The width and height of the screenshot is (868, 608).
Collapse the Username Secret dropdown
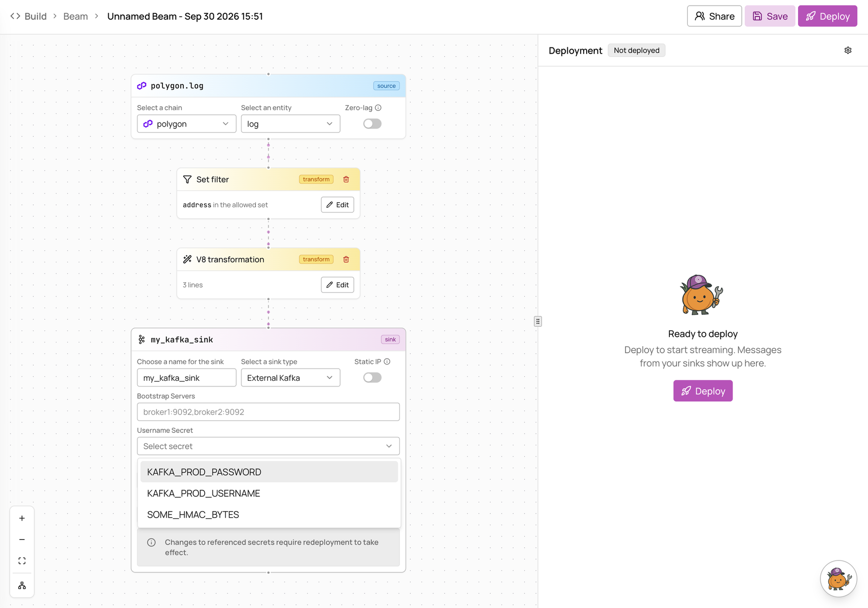click(268, 446)
